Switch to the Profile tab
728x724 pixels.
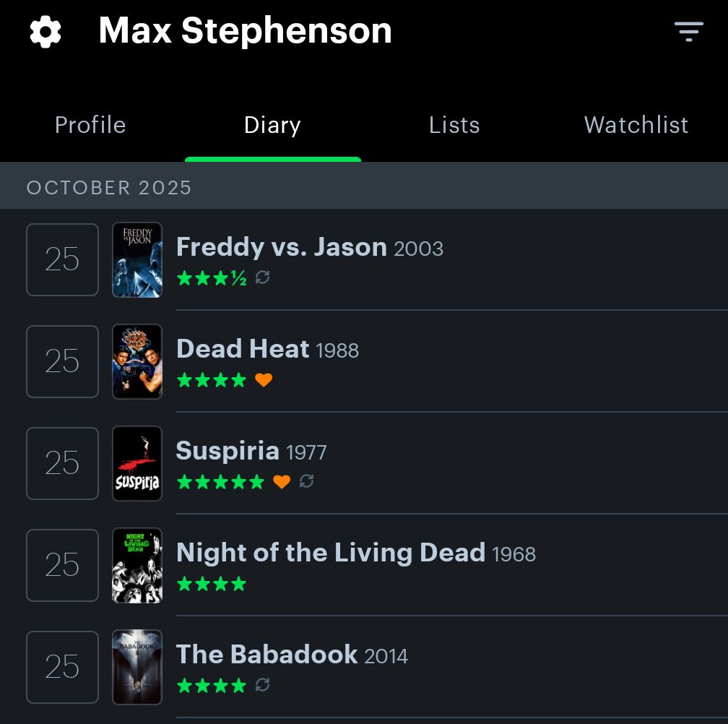coord(90,125)
